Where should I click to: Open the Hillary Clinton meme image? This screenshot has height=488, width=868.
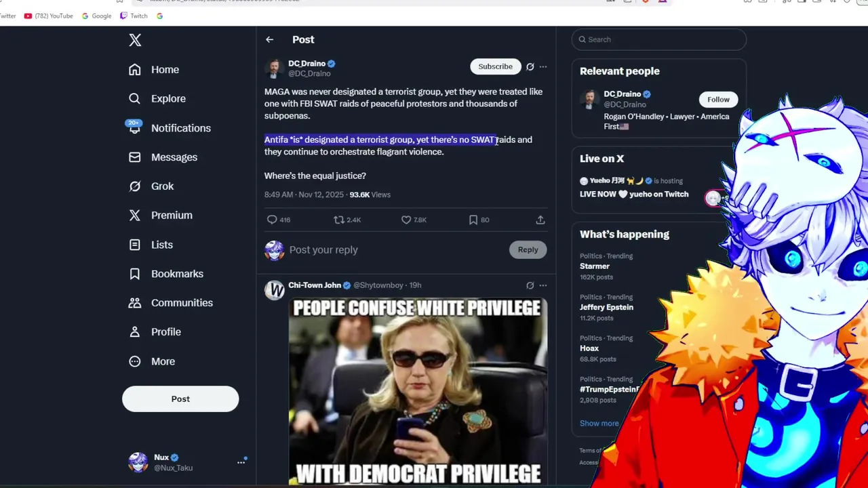pos(418,392)
